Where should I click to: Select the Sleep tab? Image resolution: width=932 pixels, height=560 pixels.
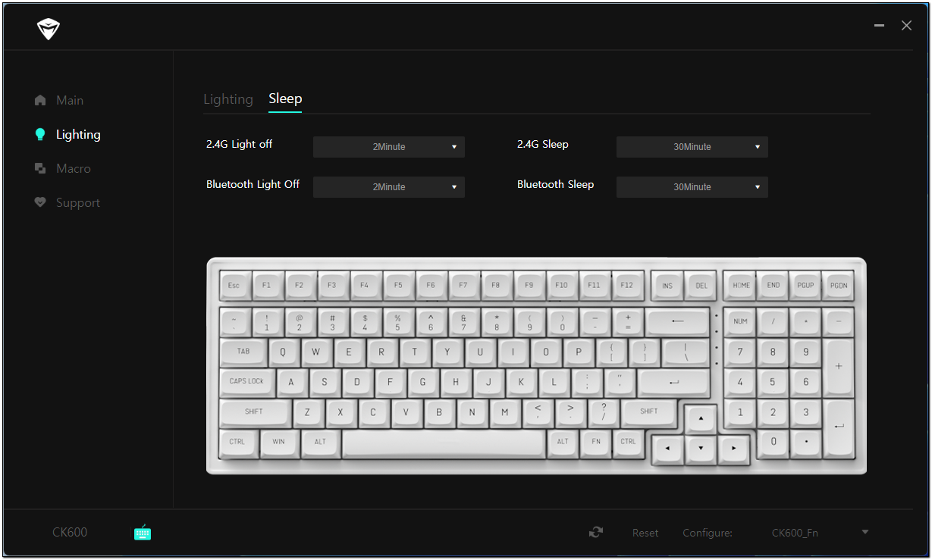tap(285, 99)
